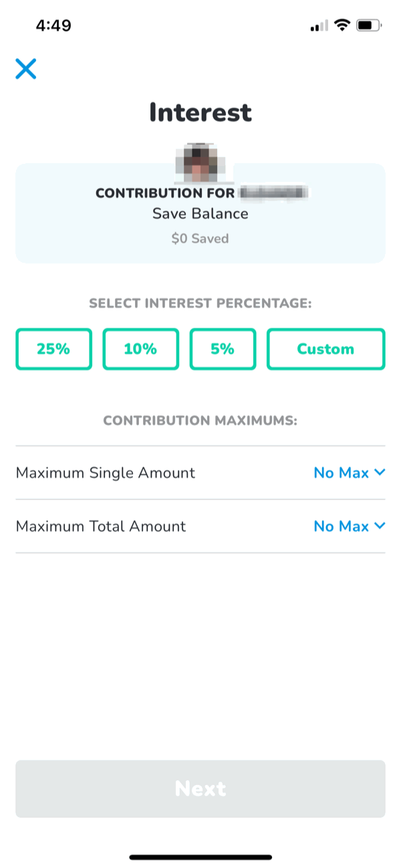This screenshot has height=868, width=401.
Task: Tap the Maximum Single Amount row label
Action: [x=106, y=473]
